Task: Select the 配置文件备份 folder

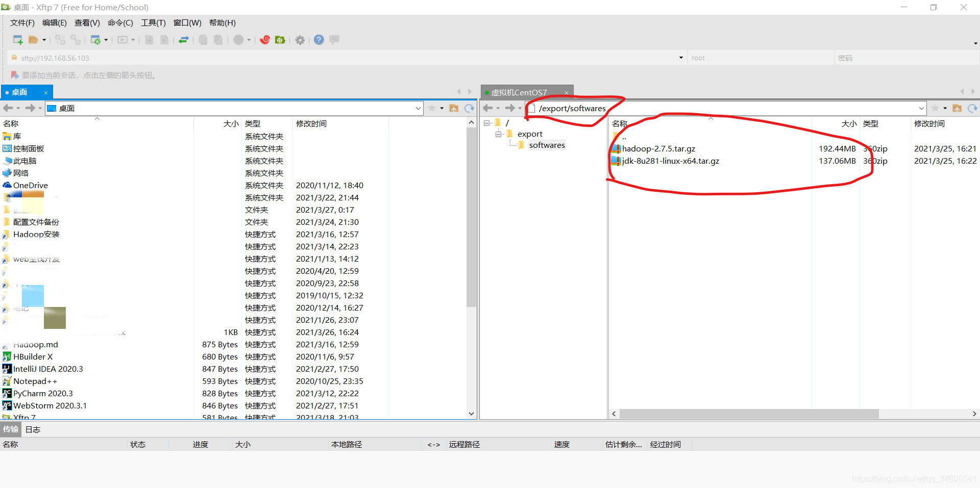Action: click(x=36, y=222)
